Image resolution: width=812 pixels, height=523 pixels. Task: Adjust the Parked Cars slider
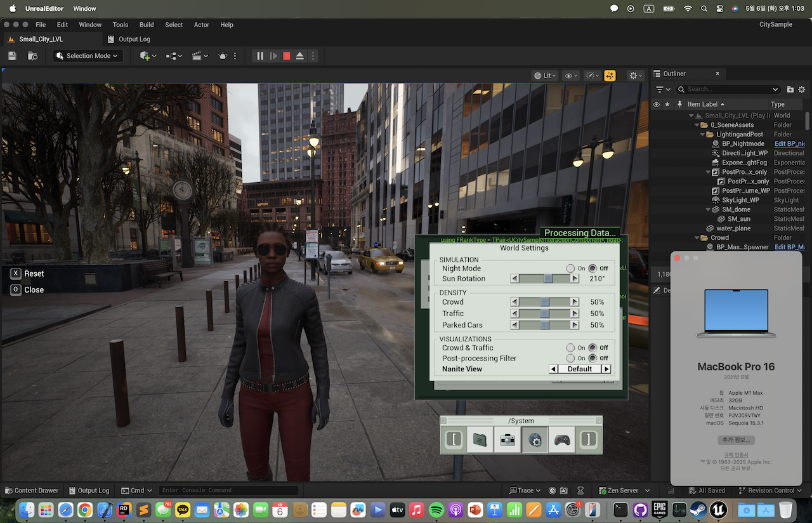(545, 325)
